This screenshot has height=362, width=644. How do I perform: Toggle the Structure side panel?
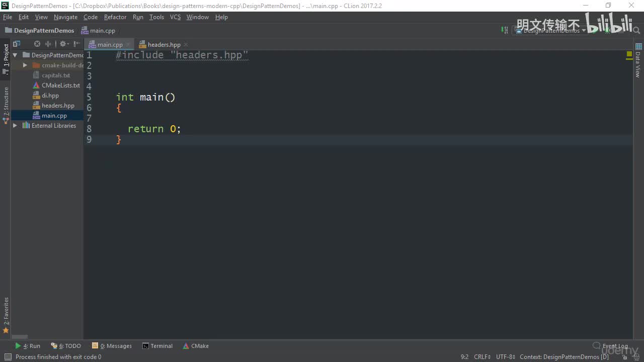(x=6, y=105)
